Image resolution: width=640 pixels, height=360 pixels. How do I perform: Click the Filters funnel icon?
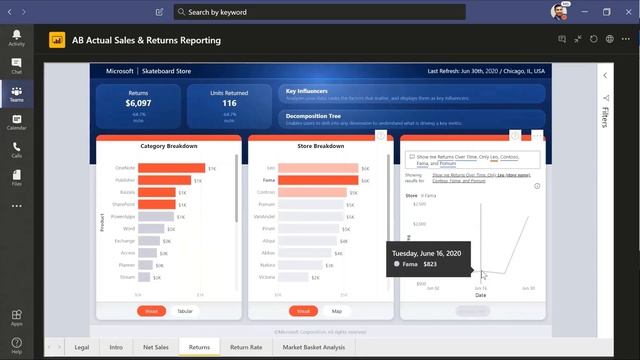[x=606, y=98]
